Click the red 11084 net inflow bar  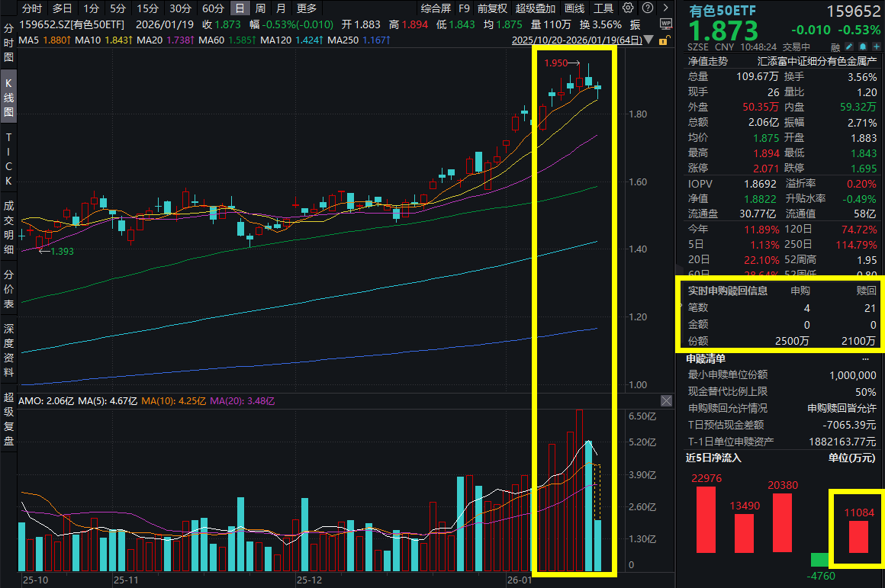coord(858,538)
